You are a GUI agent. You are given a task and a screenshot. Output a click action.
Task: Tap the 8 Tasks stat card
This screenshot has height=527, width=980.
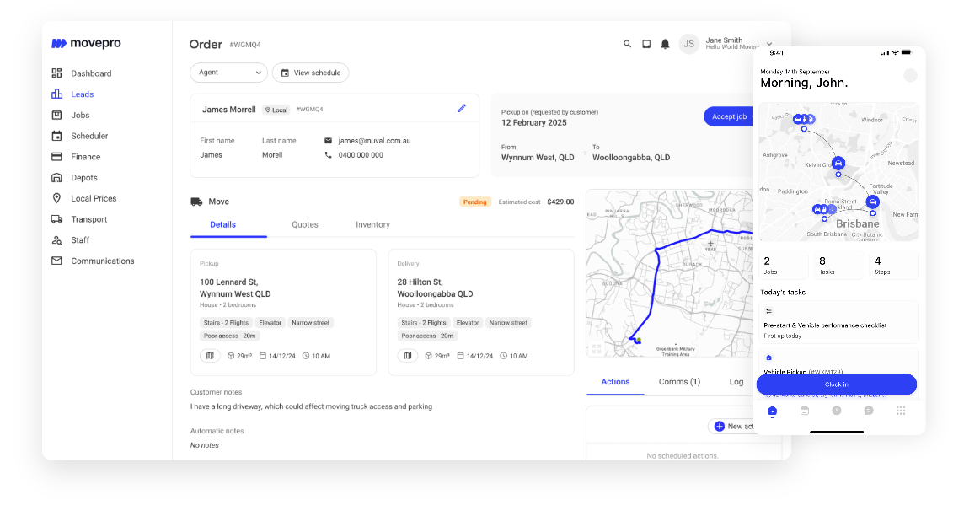pos(838,265)
